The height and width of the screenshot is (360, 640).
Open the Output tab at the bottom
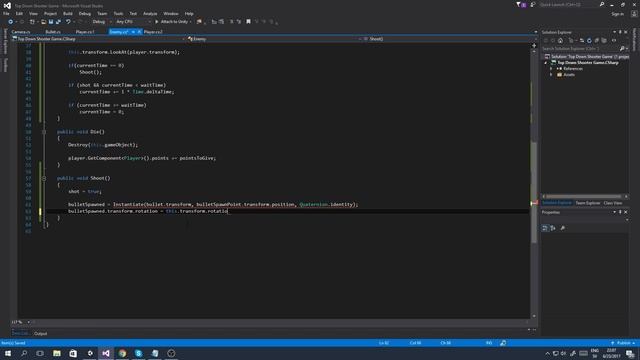[40, 334]
